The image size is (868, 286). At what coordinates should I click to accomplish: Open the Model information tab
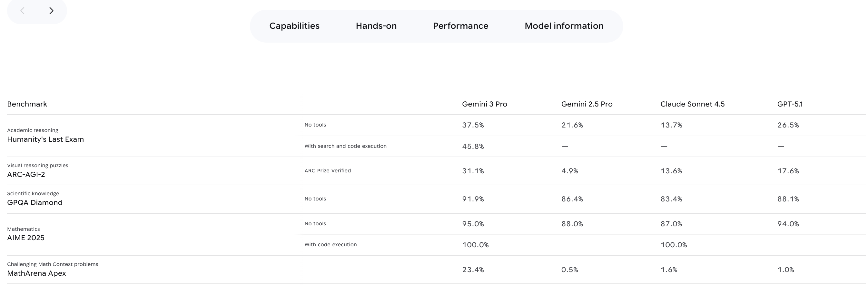pyautogui.click(x=564, y=26)
